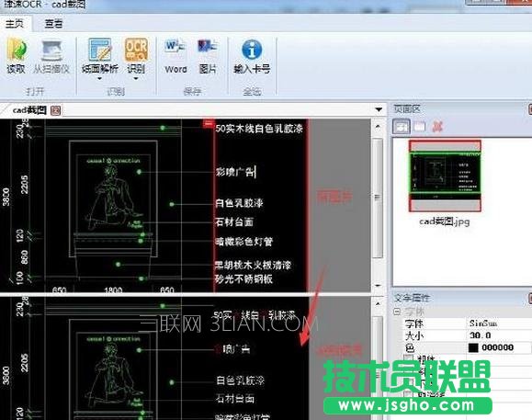This screenshot has height=420, width=532.
Task: Click upper pane vertical scrollbar thumb
Action: (378, 198)
